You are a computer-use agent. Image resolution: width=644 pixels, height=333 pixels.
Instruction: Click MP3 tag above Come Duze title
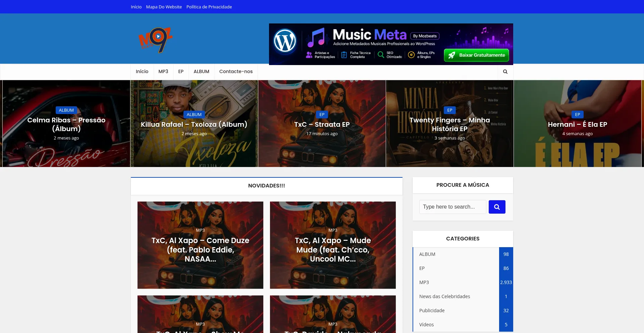pyautogui.click(x=200, y=230)
